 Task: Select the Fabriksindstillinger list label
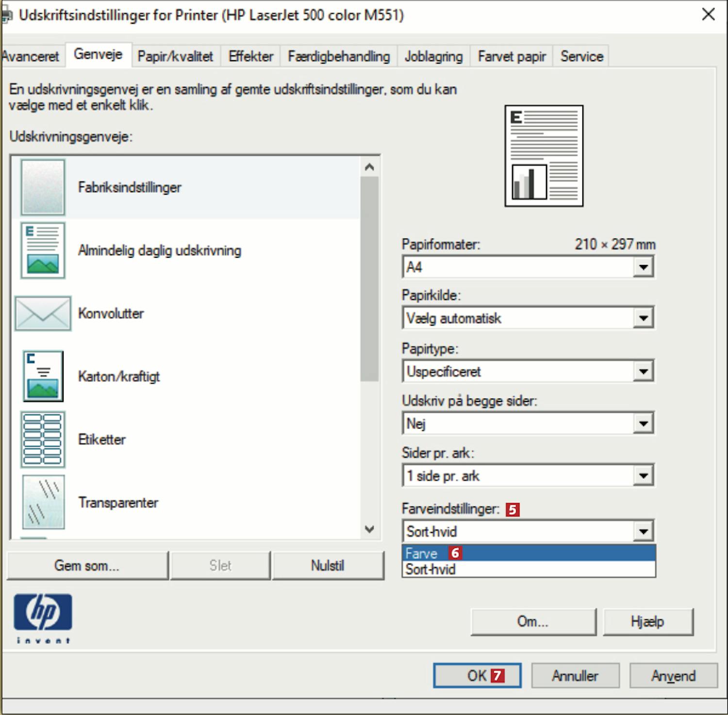coord(130,187)
